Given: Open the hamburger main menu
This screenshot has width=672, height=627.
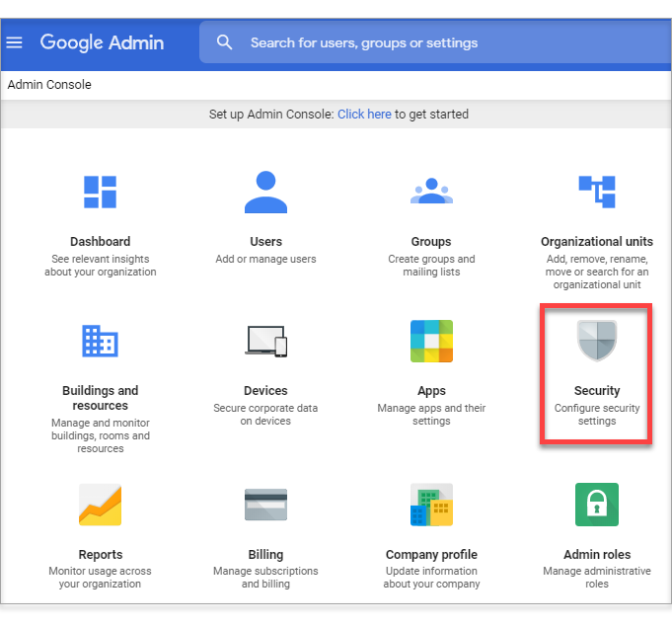Looking at the screenshot, I should (x=14, y=42).
